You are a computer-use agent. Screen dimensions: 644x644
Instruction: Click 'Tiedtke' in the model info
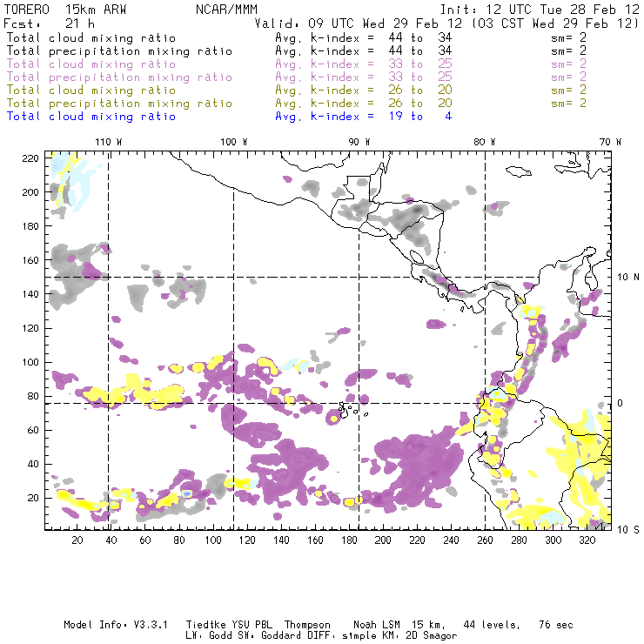click(206, 625)
